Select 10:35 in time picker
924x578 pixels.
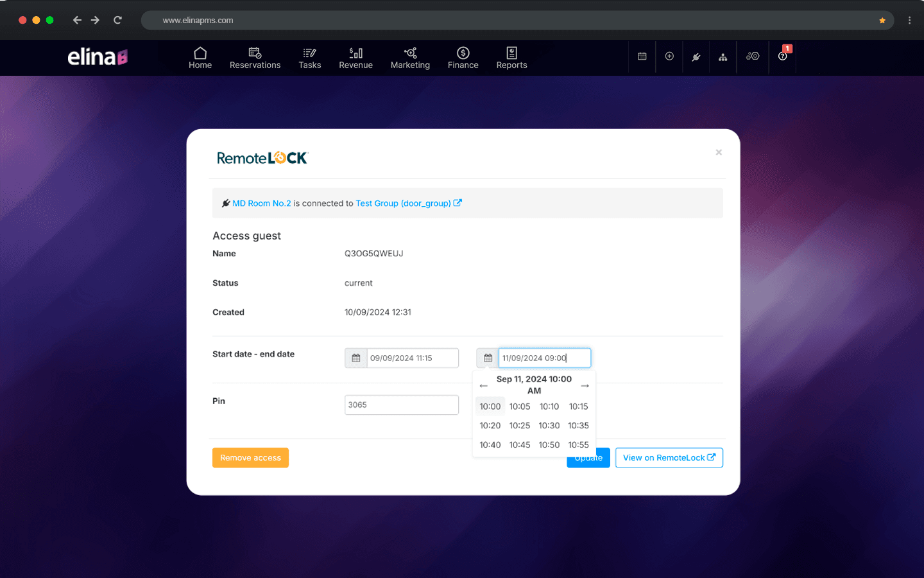[578, 426]
